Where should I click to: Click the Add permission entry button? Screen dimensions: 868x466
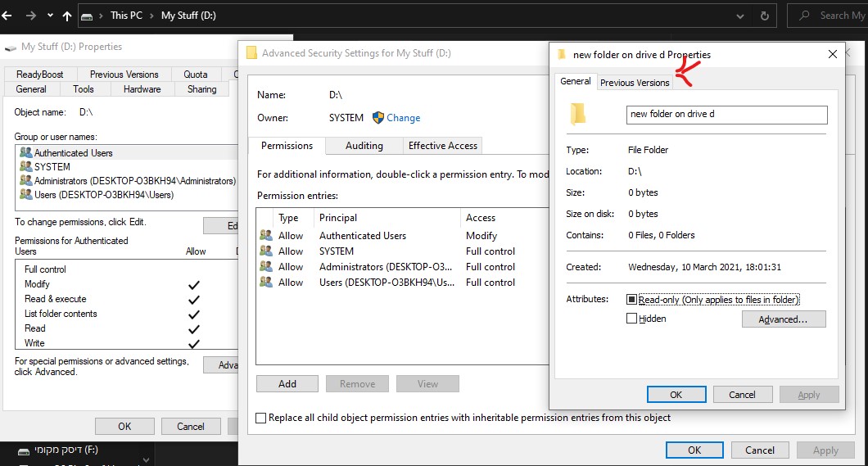point(287,383)
